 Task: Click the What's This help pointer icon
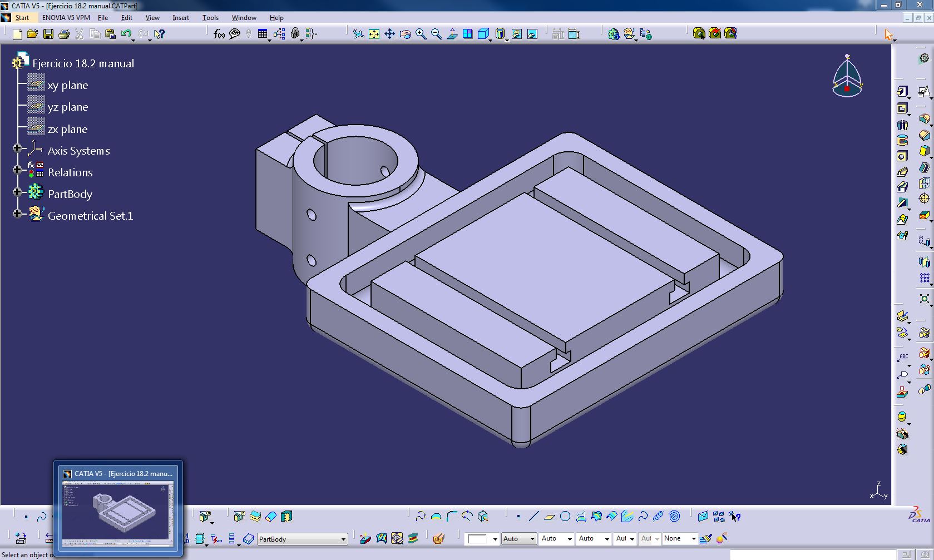point(159,34)
